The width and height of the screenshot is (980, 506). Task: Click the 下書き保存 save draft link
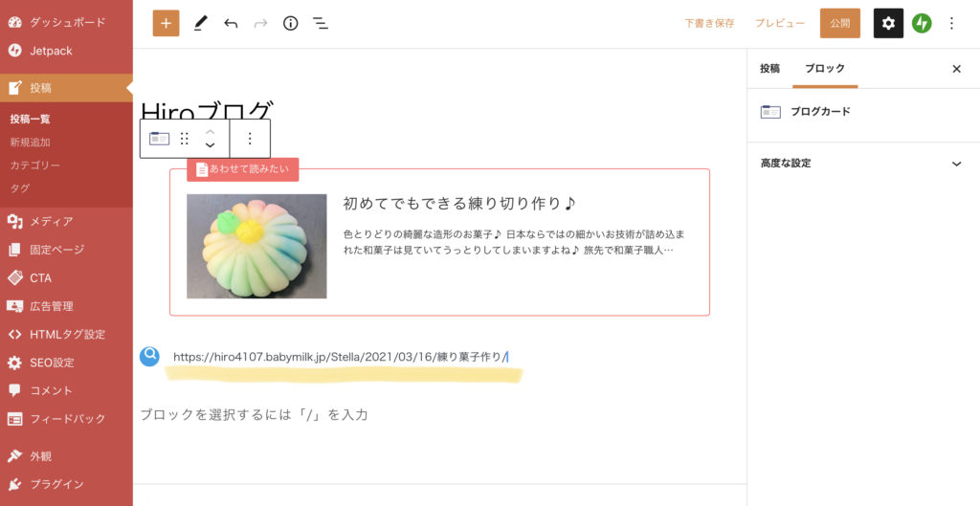[x=709, y=23]
